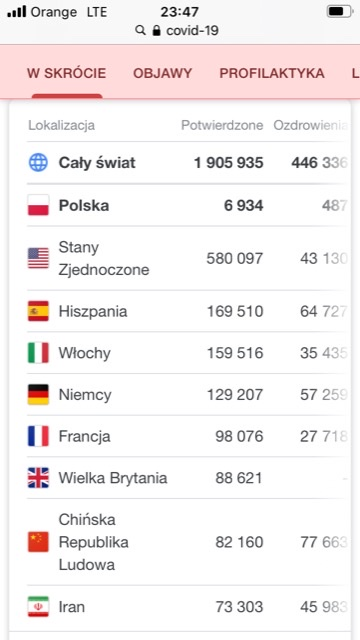Switch to the OBJAWY tab
Viewport: 360px width, 640px height.
coord(162,73)
